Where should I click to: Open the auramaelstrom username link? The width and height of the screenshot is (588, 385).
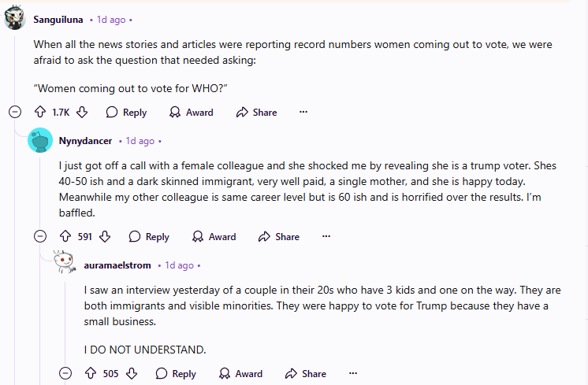(117, 265)
